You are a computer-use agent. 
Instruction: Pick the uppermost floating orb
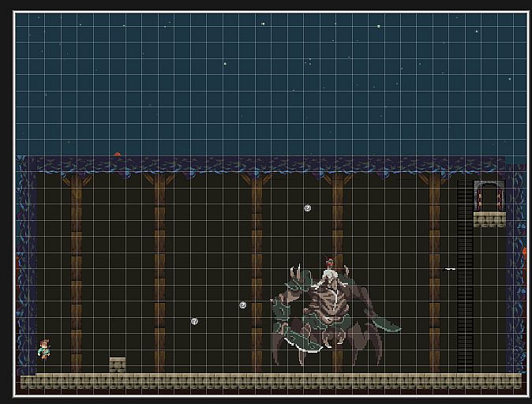pos(307,208)
